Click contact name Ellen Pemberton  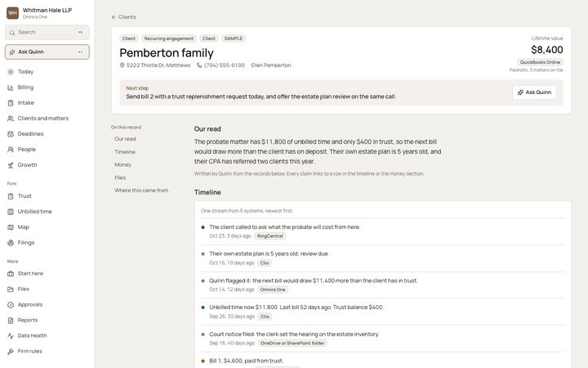(271, 65)
